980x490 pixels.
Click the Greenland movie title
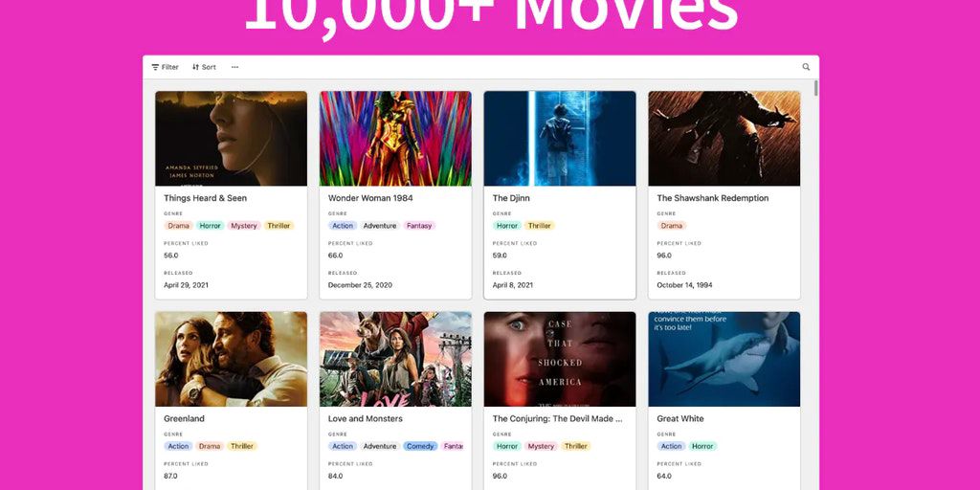(x=184, y=419)
